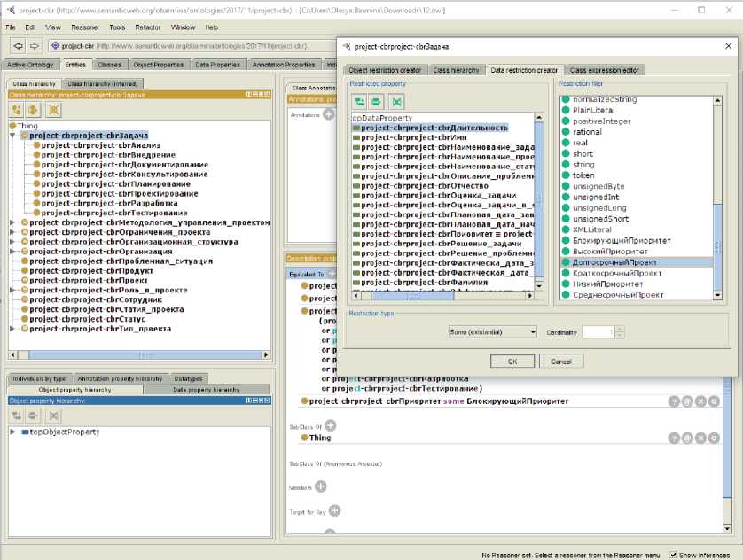Click the Cancel button in dialog
This screenshot has height=560, width=743.
point(561,362)
